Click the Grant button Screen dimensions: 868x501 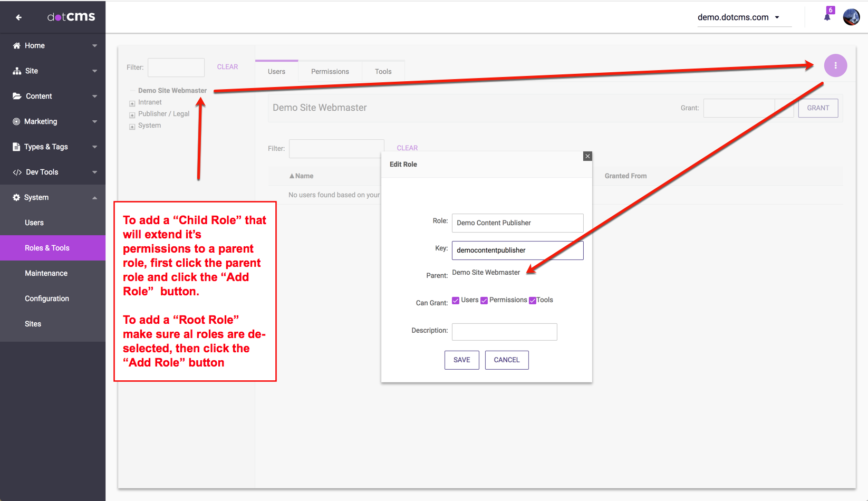[818, 108]
